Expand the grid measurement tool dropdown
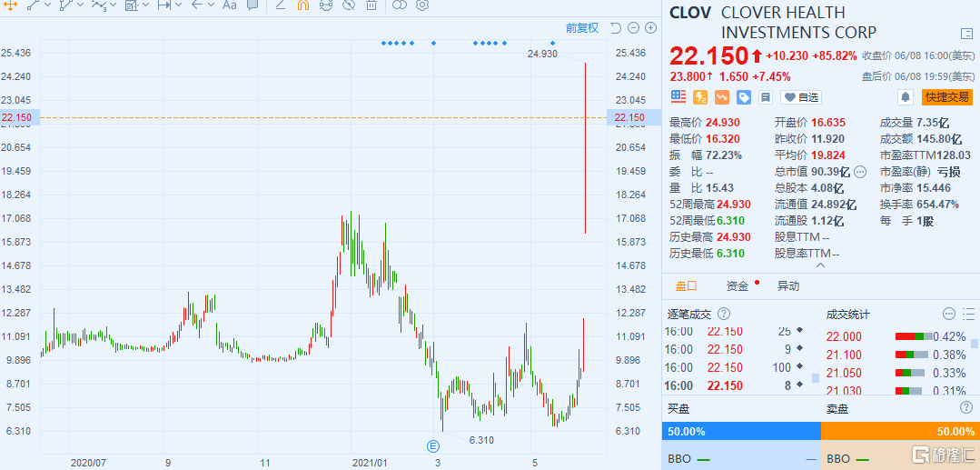980x470 pixels. point(145,5)
